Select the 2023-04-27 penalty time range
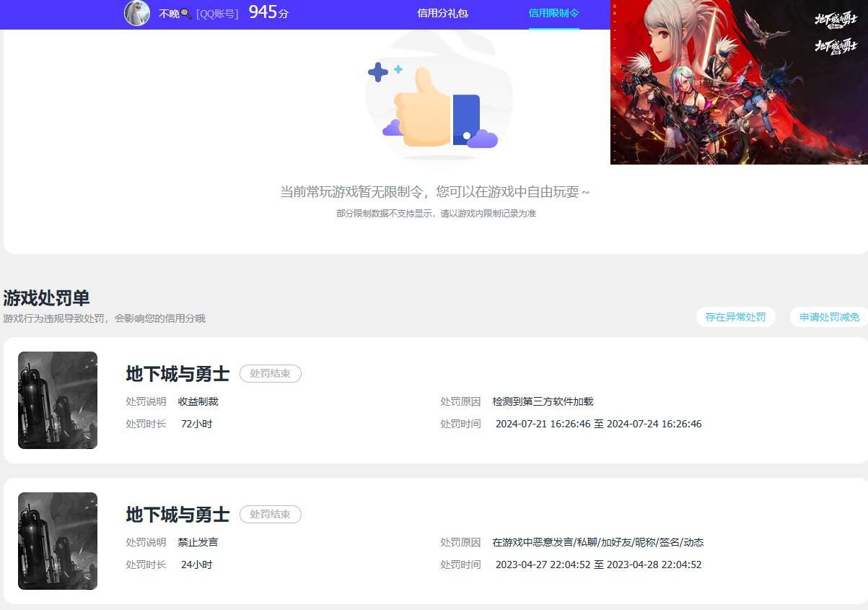The image size is (868, 610). coord(598,565)
